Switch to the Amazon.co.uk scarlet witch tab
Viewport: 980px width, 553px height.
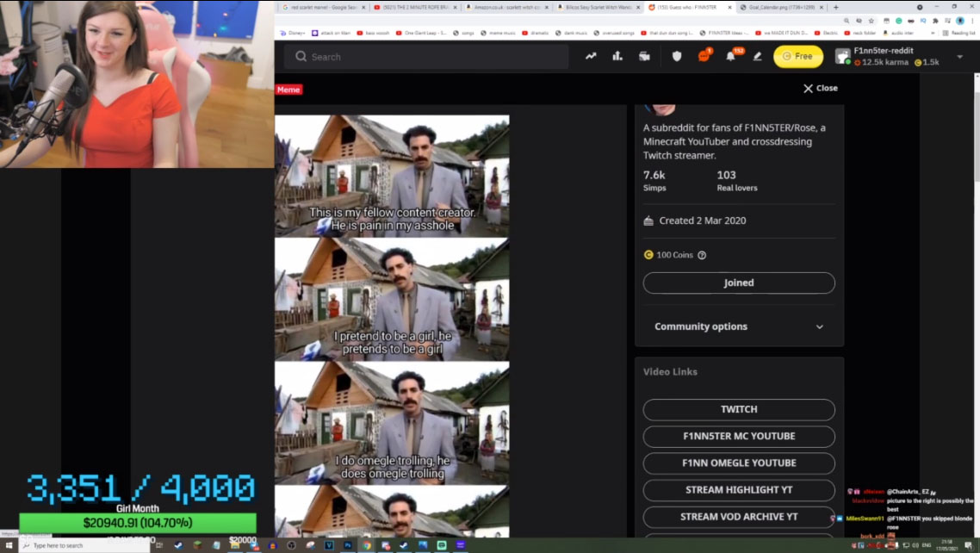(507, 8)
